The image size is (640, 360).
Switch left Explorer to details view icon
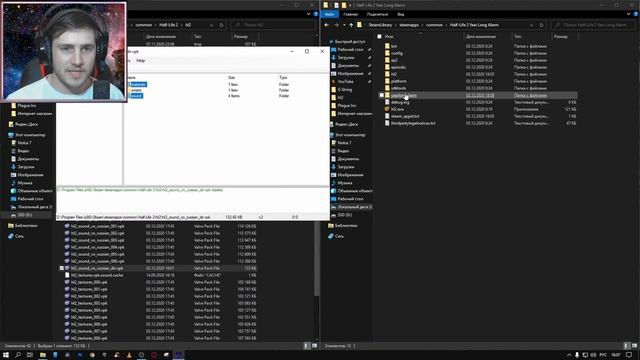click(307, 346)
